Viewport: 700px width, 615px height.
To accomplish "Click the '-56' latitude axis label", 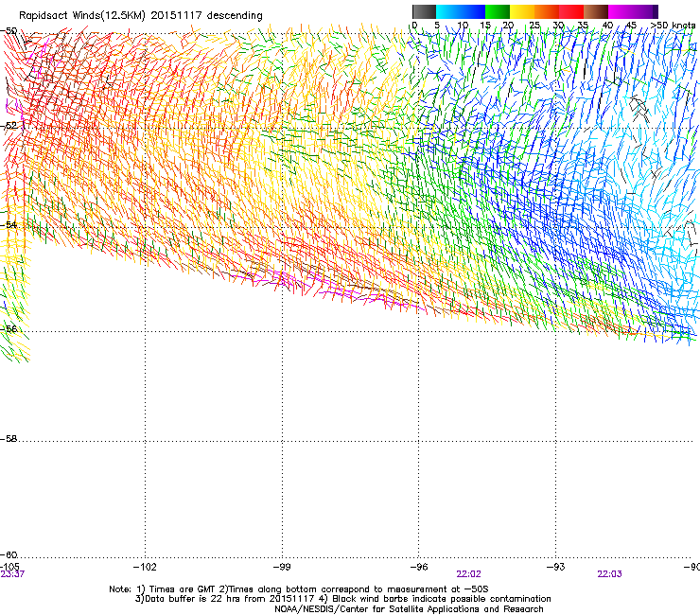I will pos(9,329).
